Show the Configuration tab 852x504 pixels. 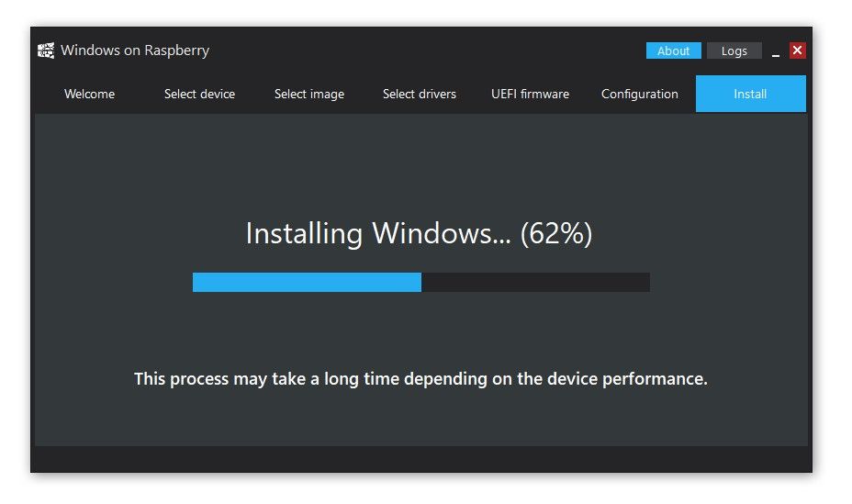click(640, 94)
